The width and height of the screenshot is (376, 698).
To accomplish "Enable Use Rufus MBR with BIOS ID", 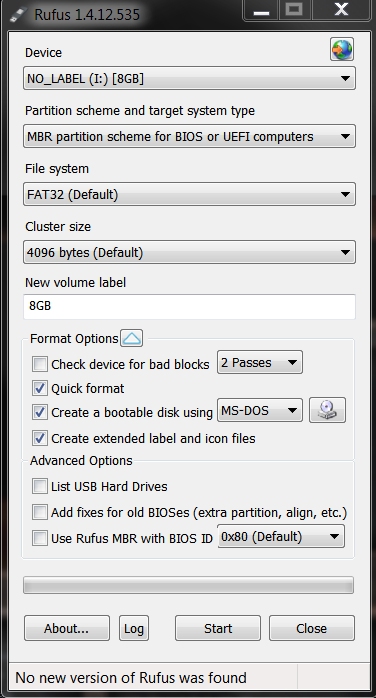I will (40, 538).
